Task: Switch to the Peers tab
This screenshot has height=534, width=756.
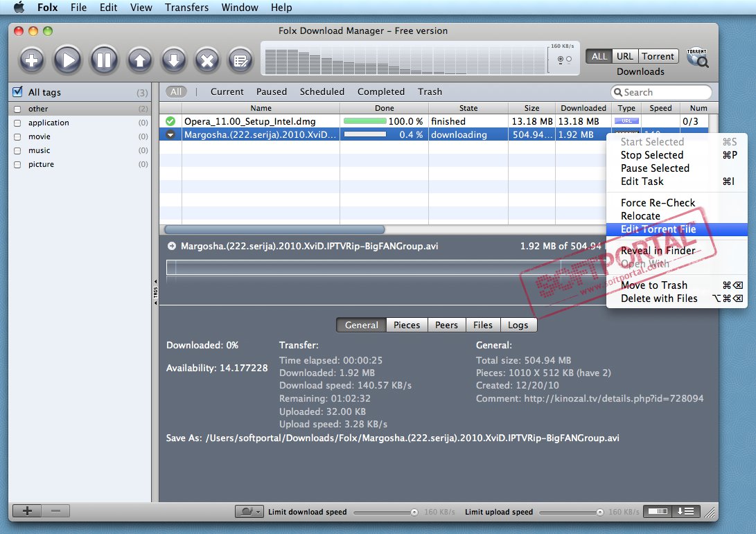Action: tap(446, 326)
